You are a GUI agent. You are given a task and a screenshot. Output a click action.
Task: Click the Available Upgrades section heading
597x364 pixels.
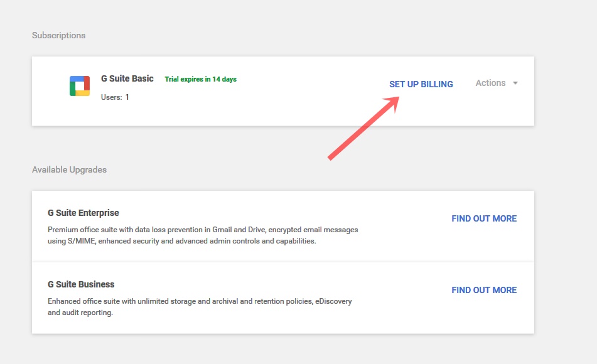[69, 170]
